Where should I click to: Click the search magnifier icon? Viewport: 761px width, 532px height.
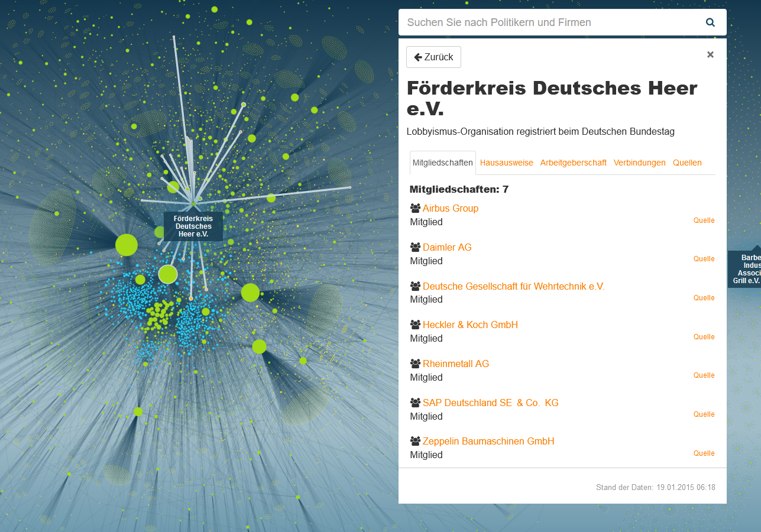(x=710, y=22)
